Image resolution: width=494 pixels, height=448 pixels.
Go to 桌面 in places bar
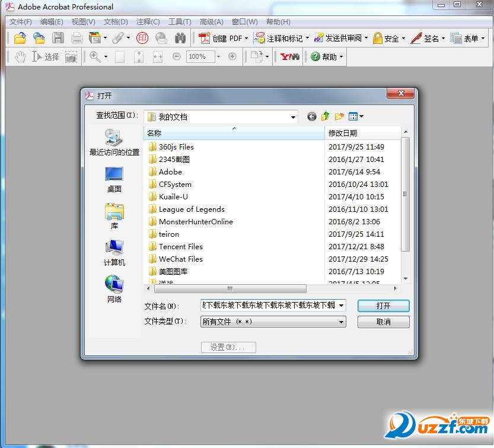[x=114, y=180]
